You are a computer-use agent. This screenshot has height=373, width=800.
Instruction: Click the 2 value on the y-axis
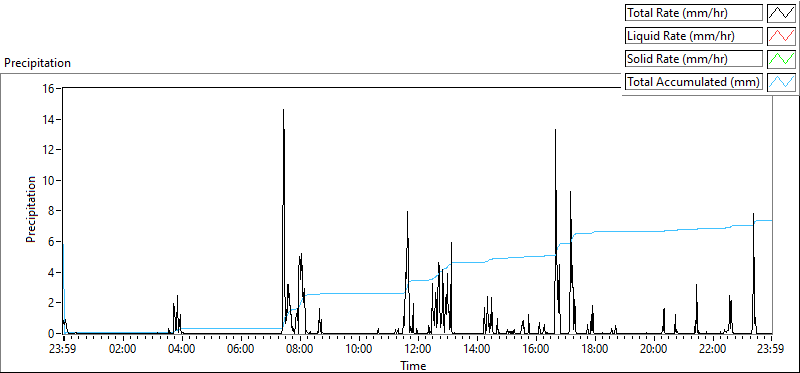point(52,303)
